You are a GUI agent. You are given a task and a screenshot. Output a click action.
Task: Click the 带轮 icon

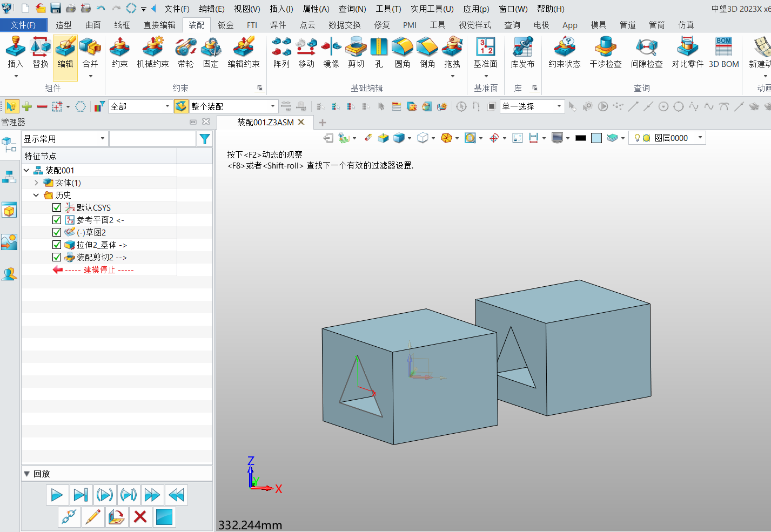(185, 48)
